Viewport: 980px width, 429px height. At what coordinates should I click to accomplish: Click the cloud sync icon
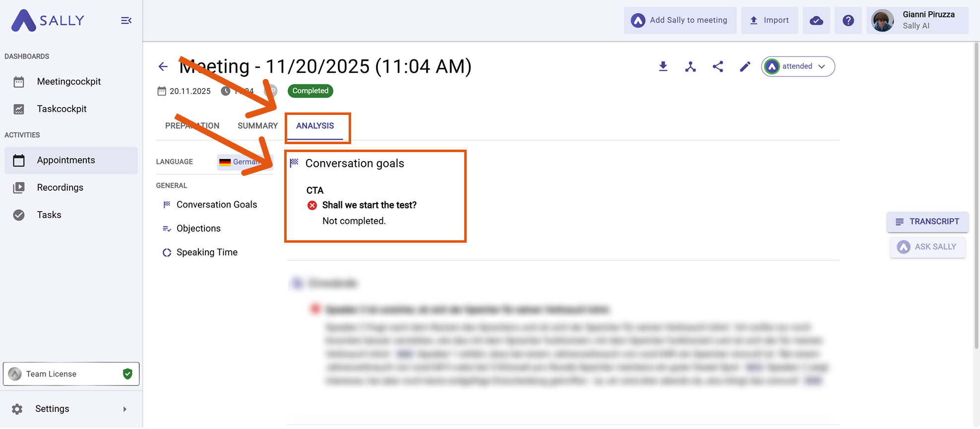[x=816, y=20]
